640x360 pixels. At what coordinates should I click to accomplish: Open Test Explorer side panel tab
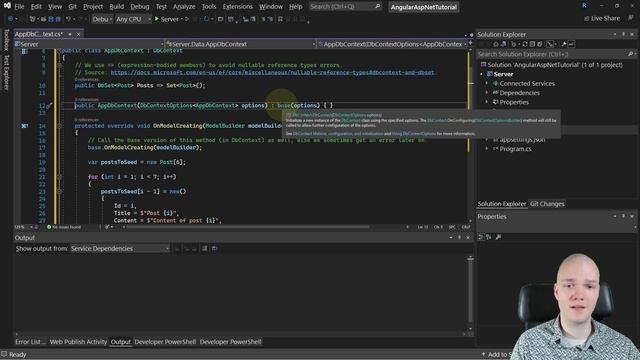6,72
